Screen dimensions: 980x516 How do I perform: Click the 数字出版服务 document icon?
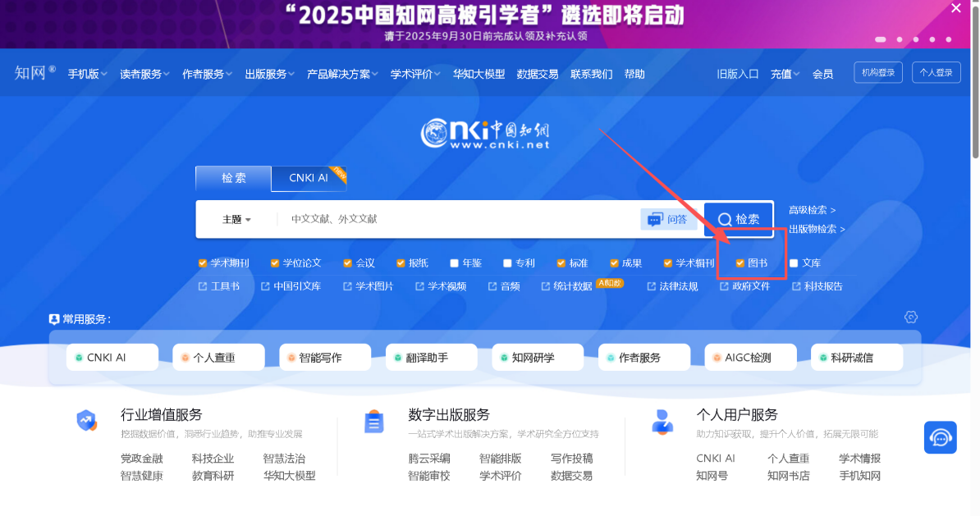click(x=374, y=422)
